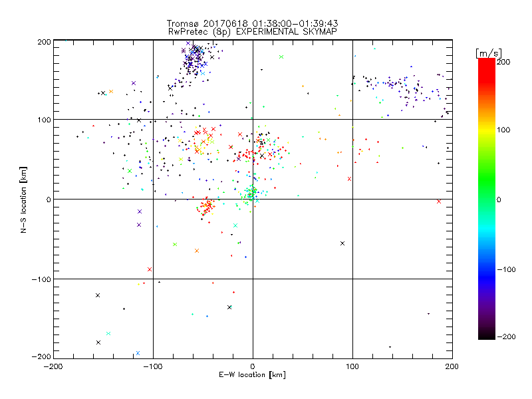Click the x-axis tick label -100
The width and height of the screenshot is (532, 399).
coord(153,366)
